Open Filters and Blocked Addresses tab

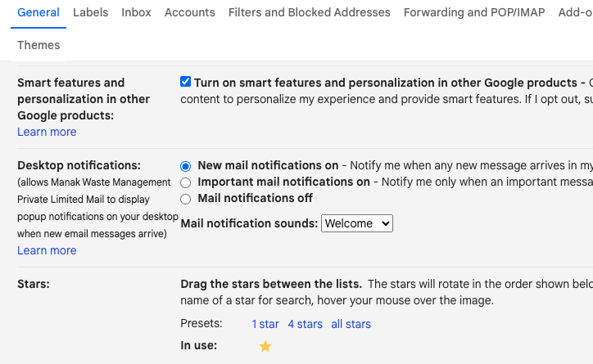point(309,12)
